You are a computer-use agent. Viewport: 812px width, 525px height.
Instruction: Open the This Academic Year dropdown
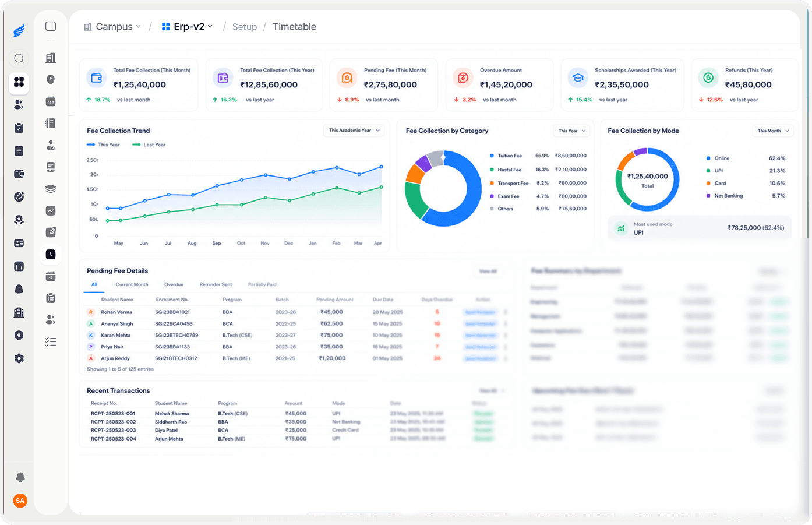pyautogui.click(x=354, y=131)
